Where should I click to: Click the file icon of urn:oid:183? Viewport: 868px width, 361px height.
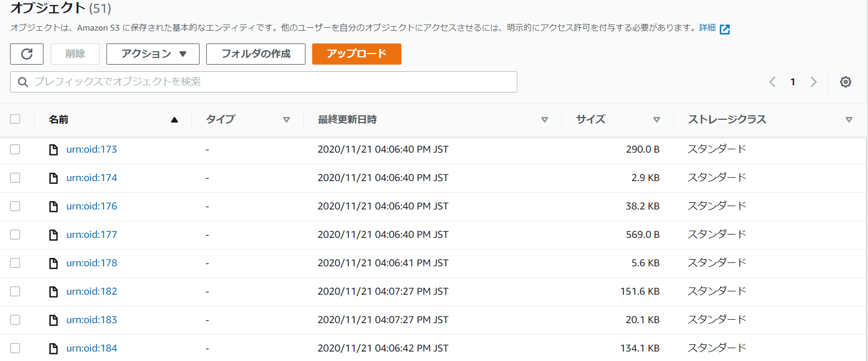point(54,320)
